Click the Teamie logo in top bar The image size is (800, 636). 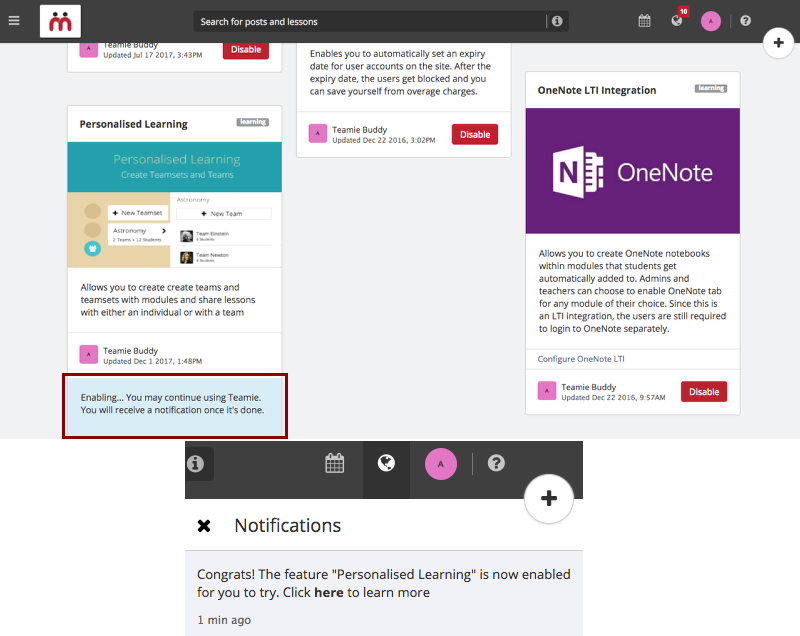pos(60,21)
